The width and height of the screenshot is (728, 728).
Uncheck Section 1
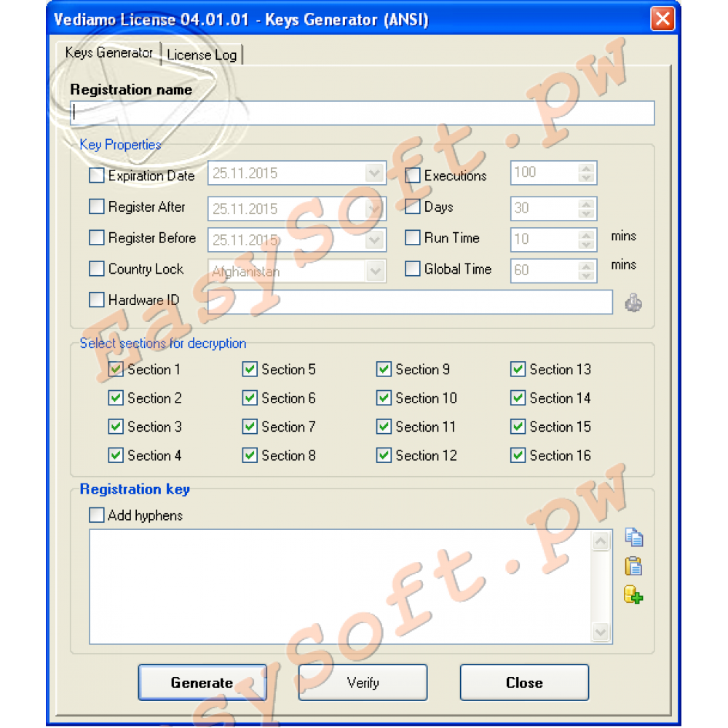click(116, 370)
